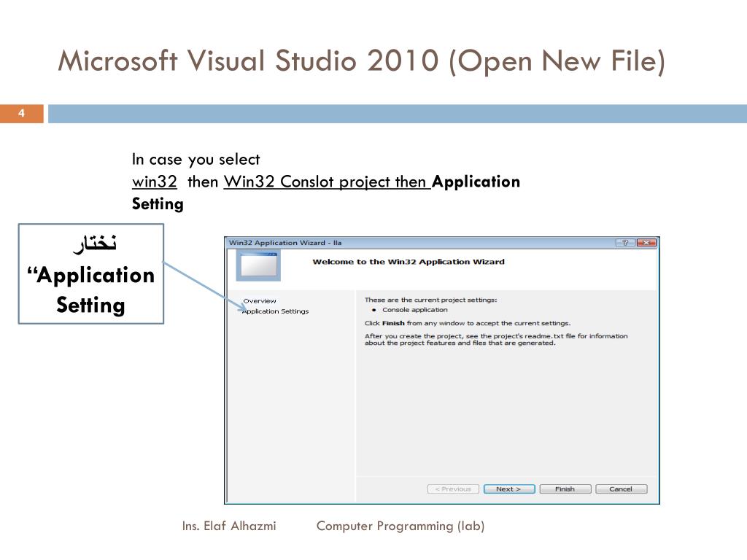Click the footer text 'Computer Programming (lab)'
Viewport: 747px width, 560px height.
(x=400, y=526)
